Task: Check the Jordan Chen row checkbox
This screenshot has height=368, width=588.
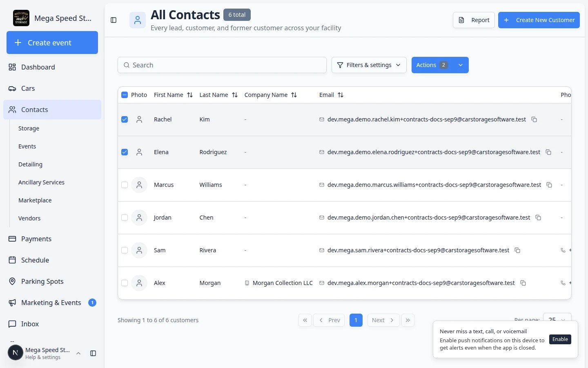Action: [x=125, y=218]
